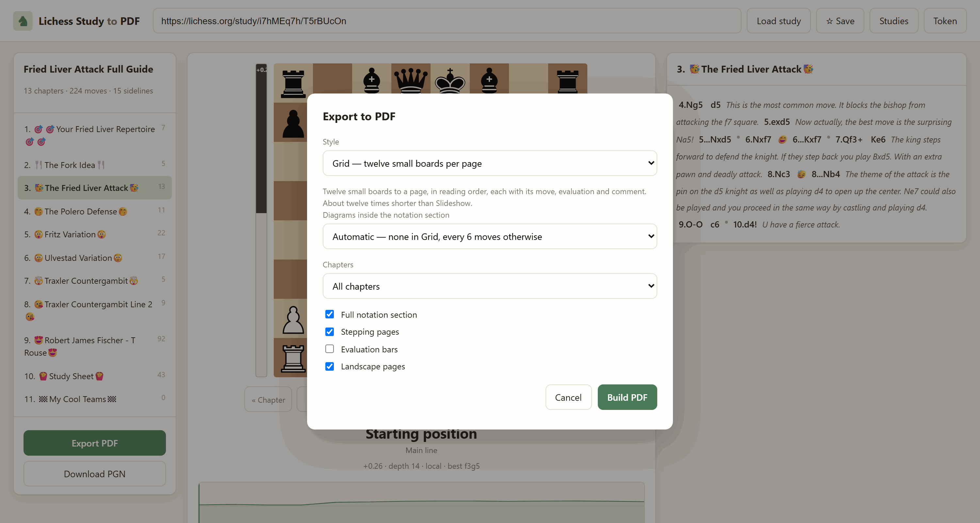
Task: Open the Style dropdown showing Grid layout
Action: pos(490,163)
